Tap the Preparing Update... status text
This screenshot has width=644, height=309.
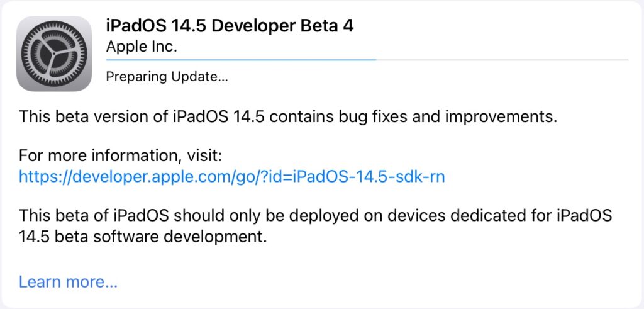coord(167,77)
